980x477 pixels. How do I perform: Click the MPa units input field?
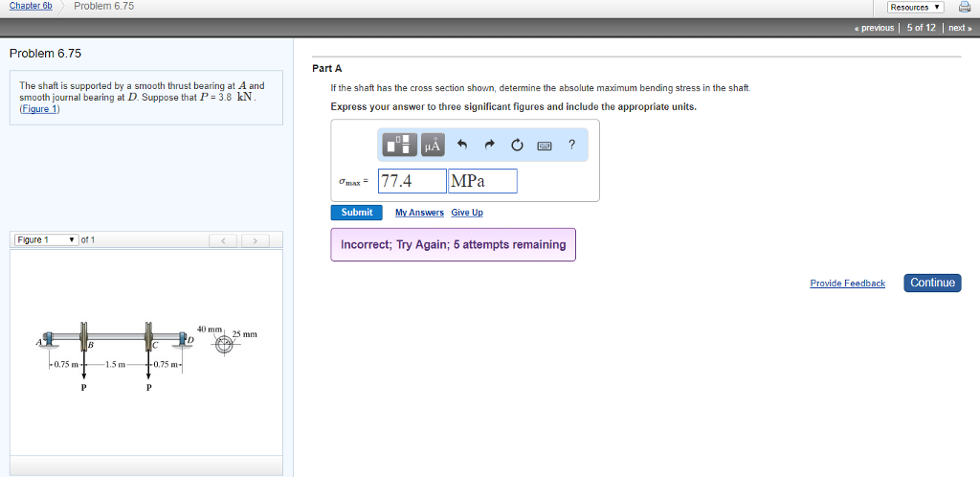pyautogui.click(x=482, y=181)
